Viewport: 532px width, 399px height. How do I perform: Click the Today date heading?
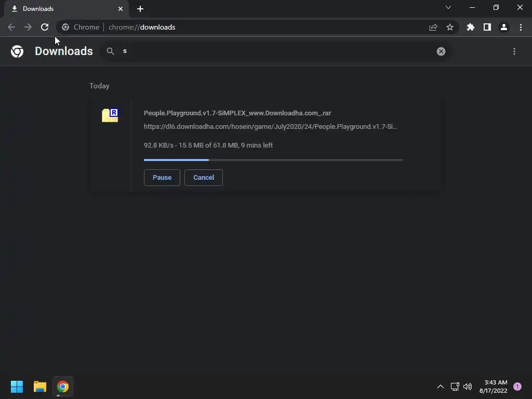tap(99, 86)
